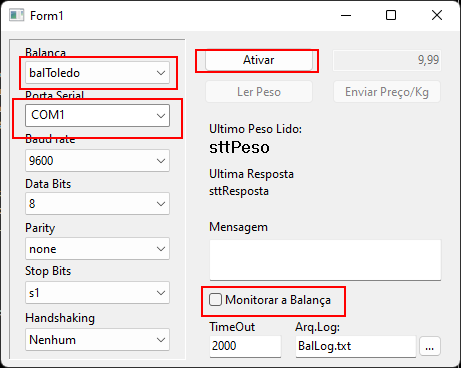Expand the Data Bits dropdown
The image size is (461, 368).
(97, 203)
